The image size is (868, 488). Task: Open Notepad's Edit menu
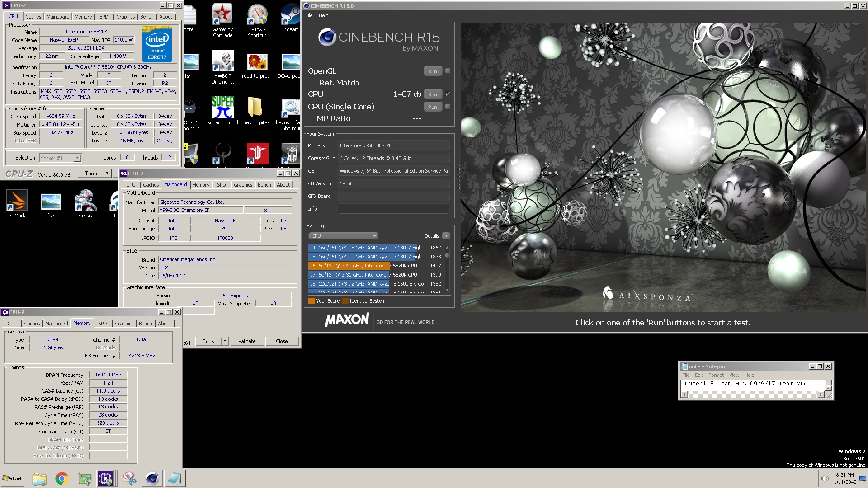click(x=698, y=375)
